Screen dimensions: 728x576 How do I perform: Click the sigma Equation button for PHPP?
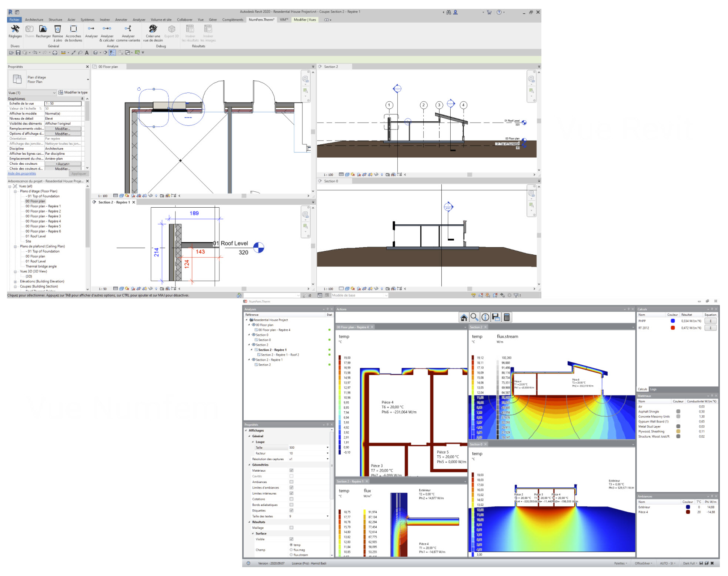(x=710, y=321)
